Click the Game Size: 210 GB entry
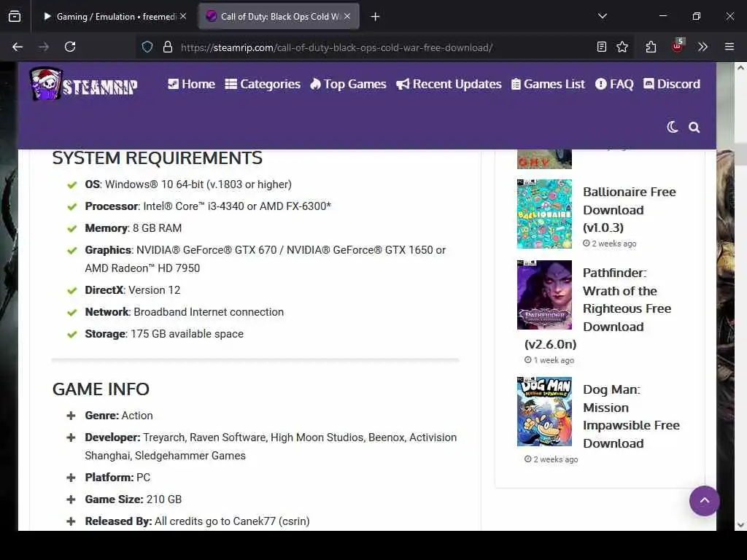The height and width of the screenshot is (560, 747). click(x=133, y=499)
